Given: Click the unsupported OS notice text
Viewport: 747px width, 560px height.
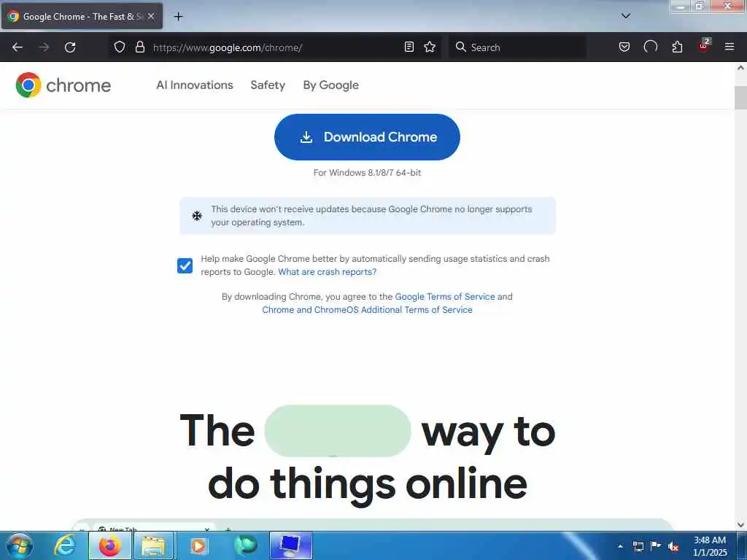Looking at the screenshot, I should [371, 216].
